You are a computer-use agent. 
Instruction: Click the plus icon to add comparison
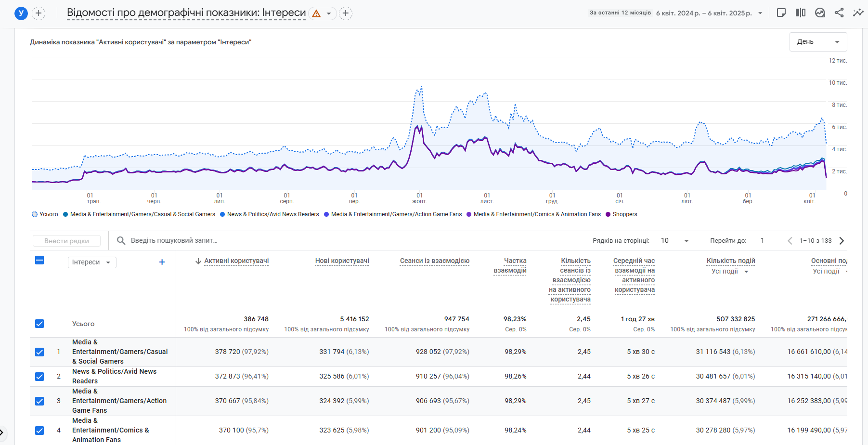pyautogui.click(x=39, y=13)
